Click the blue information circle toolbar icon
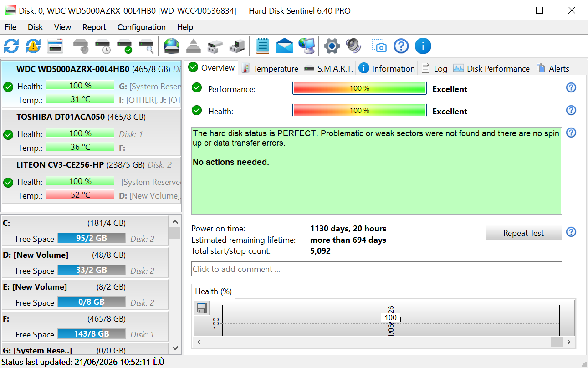588x368 pixels. click(423, 46)
